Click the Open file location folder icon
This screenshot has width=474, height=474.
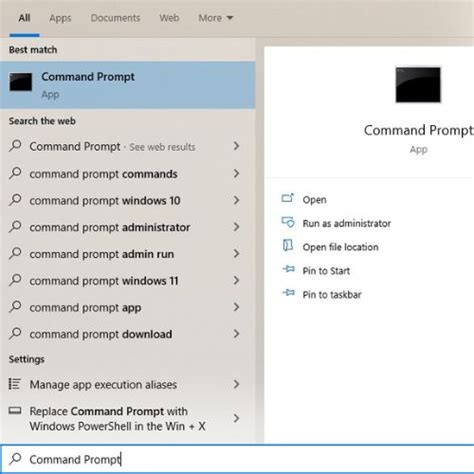click(x=288, y=246)
